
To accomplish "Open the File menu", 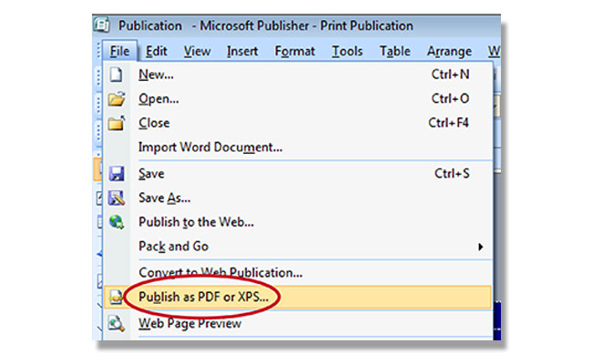I will coord(119,51).
